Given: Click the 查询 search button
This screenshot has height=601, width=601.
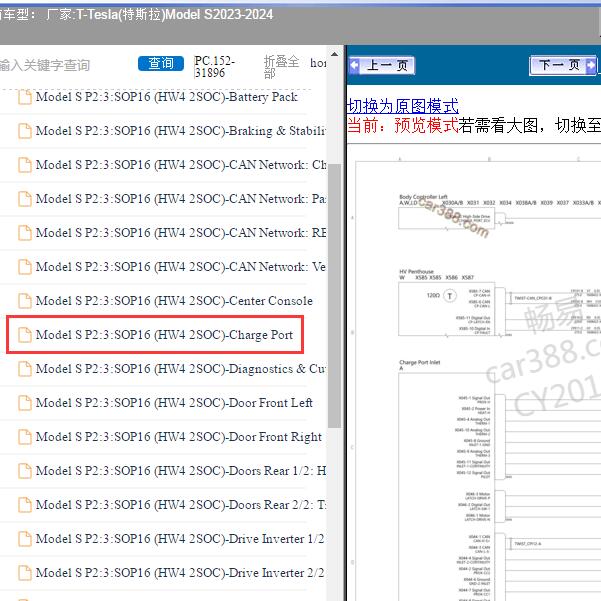Looking at the screenshot, I should coord(161,63).
